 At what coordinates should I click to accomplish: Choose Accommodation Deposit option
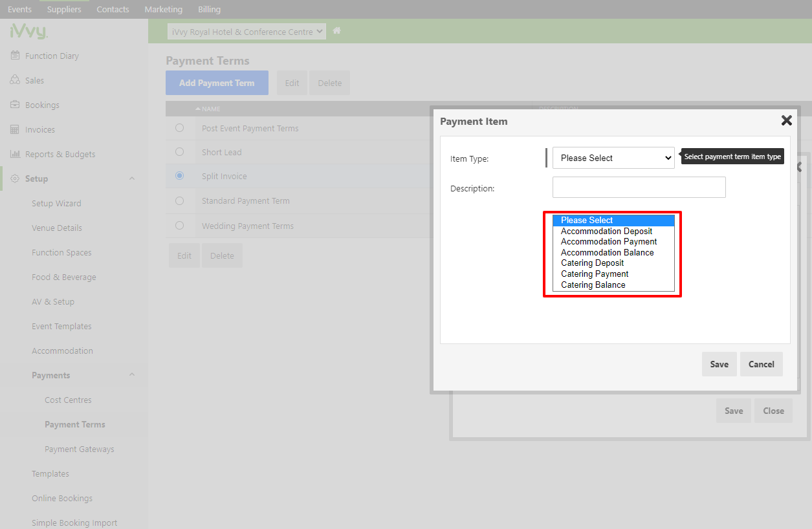[613, 231]
